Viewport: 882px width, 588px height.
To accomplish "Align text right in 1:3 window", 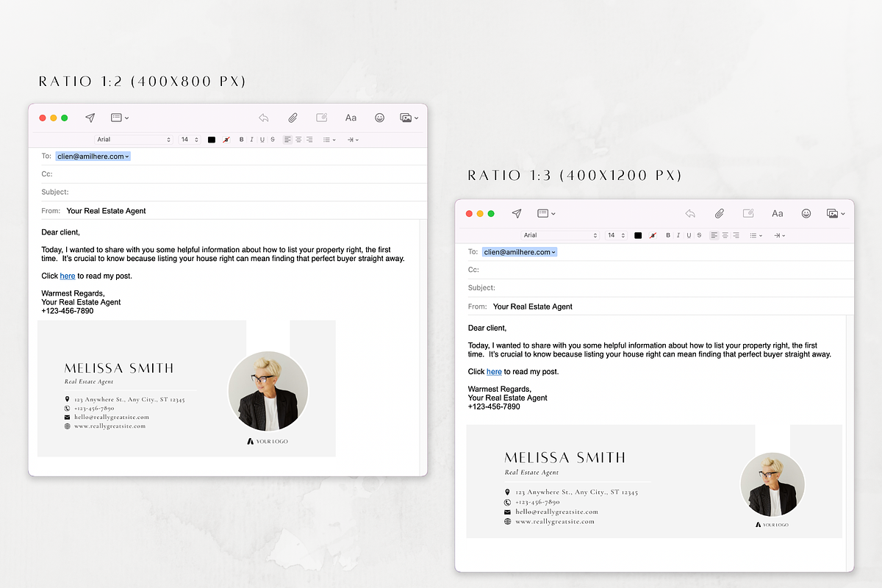I will click(736, 235).
